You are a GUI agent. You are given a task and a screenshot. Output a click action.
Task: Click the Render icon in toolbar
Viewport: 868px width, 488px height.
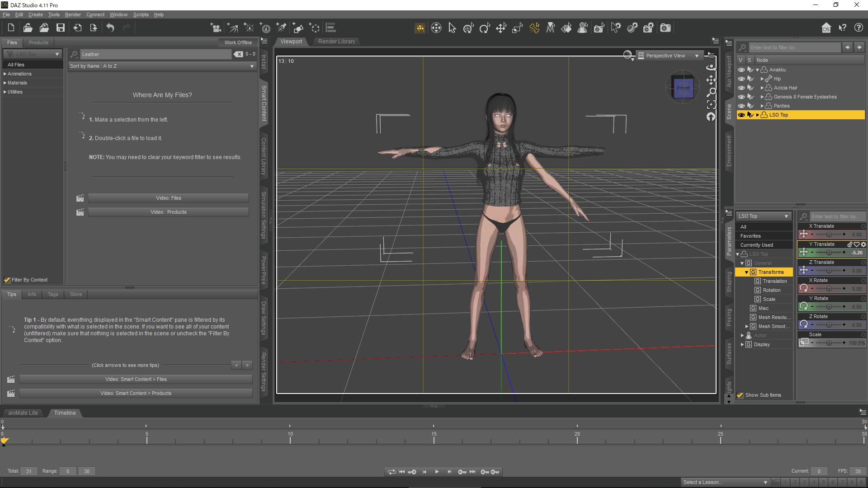click(x=665, y=28)
